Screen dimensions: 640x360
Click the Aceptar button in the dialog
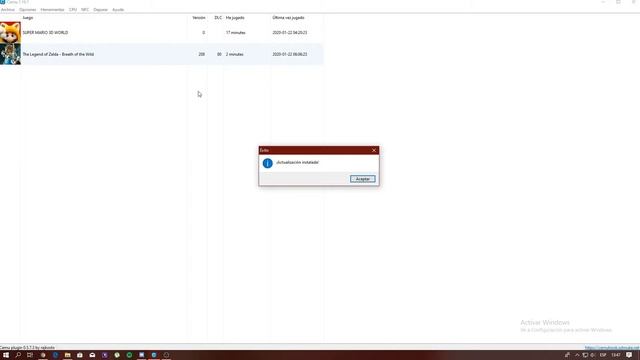pyautogui.click(x=362, y=179)
